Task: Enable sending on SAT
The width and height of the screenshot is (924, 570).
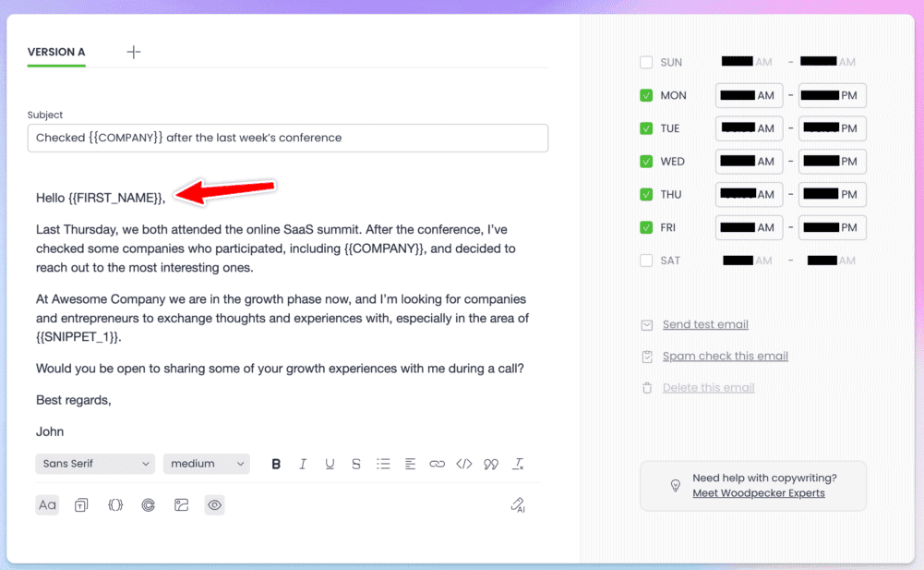Action: [x=646, y=260]
